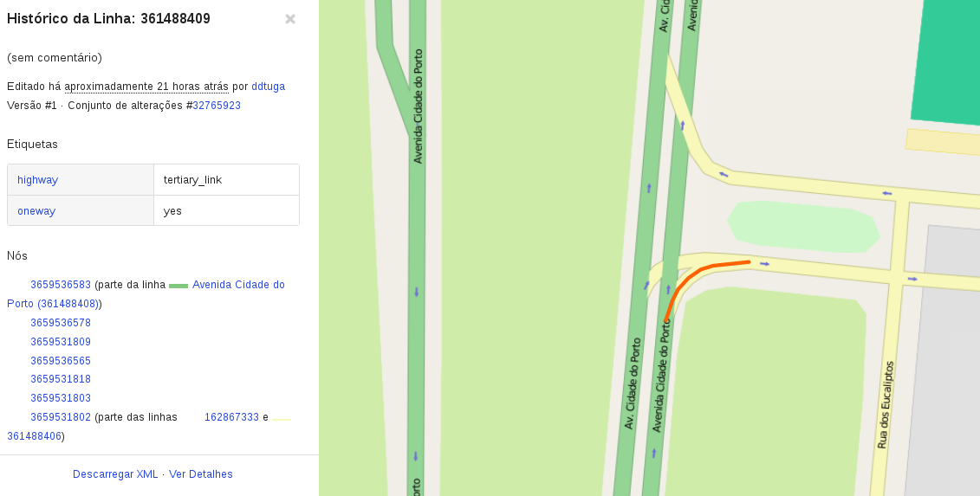Viewport: 980px width, 496px height.
Task: Click the Rua dos Eucaliptos road label
Action: click(886, 405)
